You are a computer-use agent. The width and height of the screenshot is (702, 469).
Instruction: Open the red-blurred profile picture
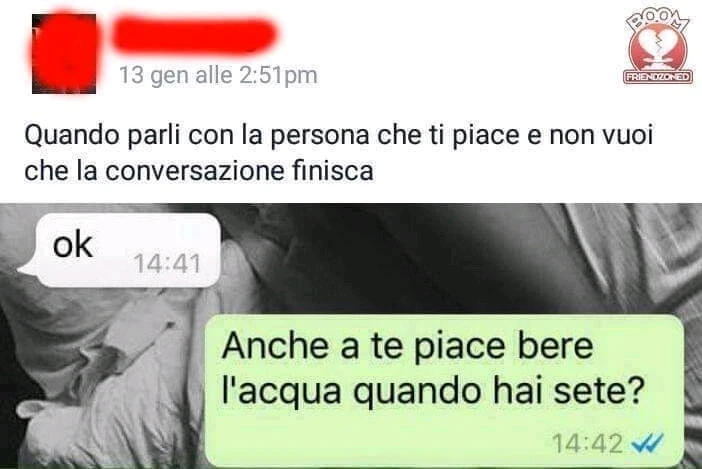pyautogui.click(x=64, y=54)
